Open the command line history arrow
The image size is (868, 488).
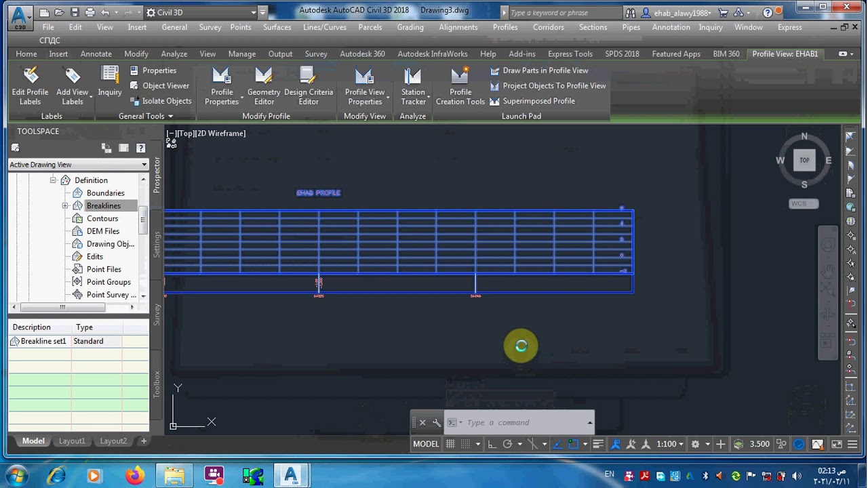(590, 422)
